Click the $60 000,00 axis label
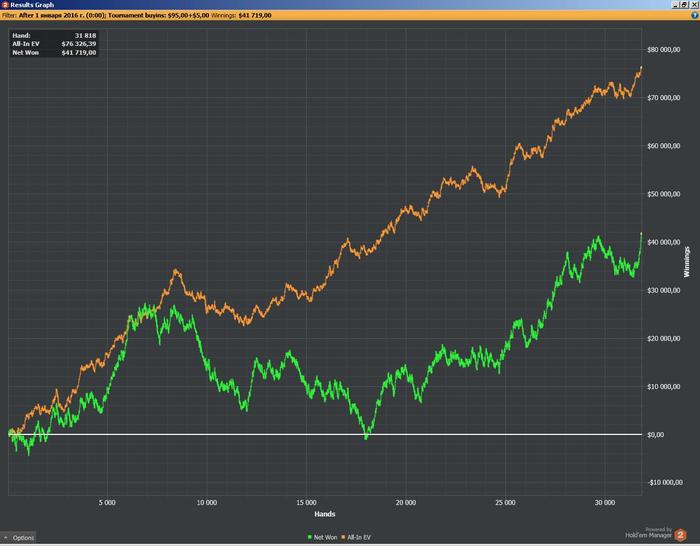This screenshot has width=700, height=546. coord(663,146)
